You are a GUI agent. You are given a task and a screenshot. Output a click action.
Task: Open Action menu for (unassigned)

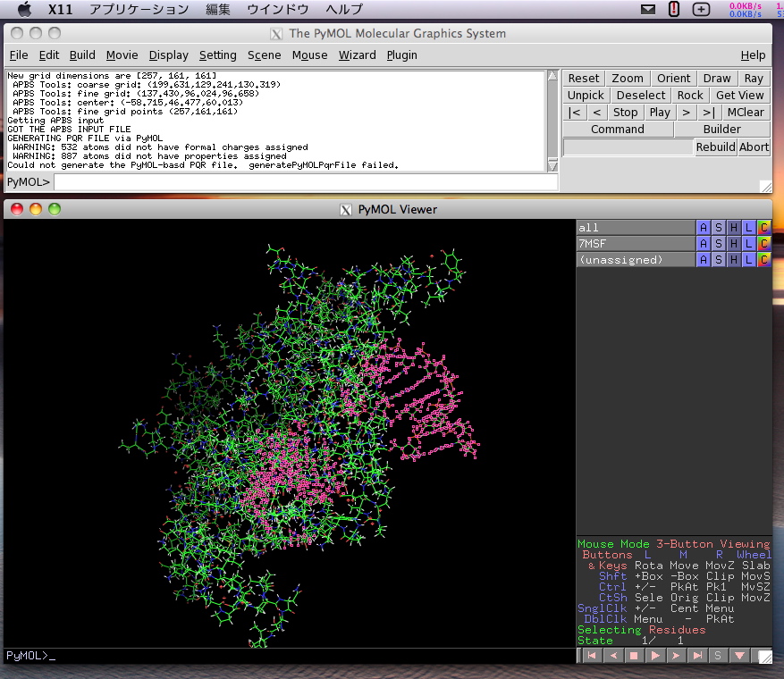(704, 260)
